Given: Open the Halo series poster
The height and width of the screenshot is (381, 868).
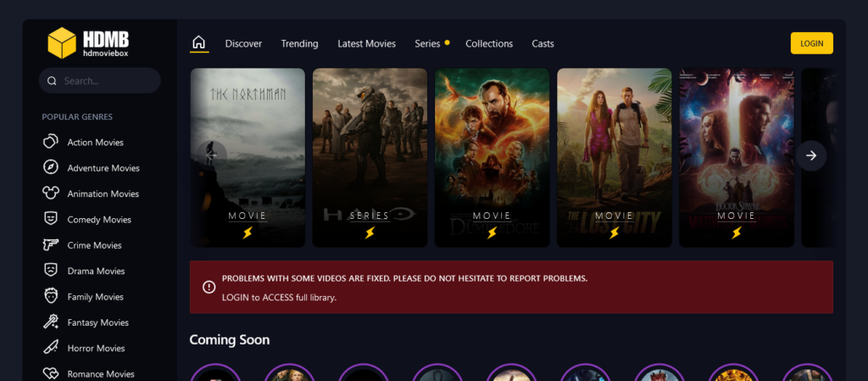Looking at the screenshot, I should pyautogui.click(x=370, y=157).
